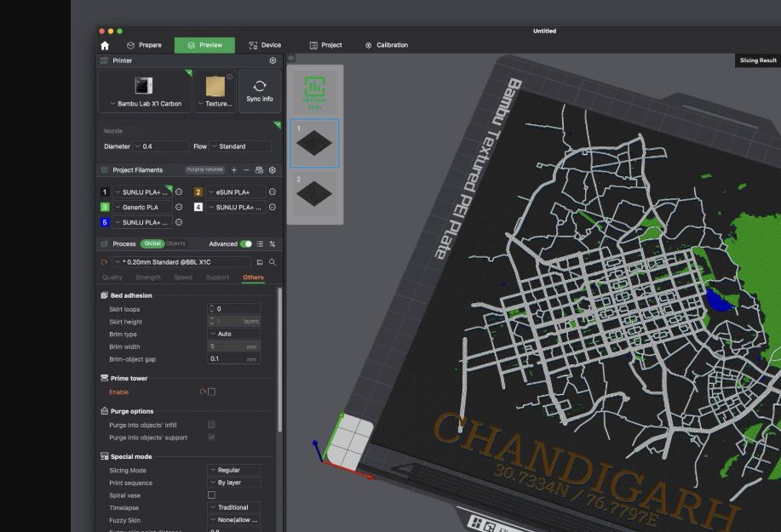Toggle Purge into objects' infill checkbox
Screen dimensions: 781x532
[211, 425]
